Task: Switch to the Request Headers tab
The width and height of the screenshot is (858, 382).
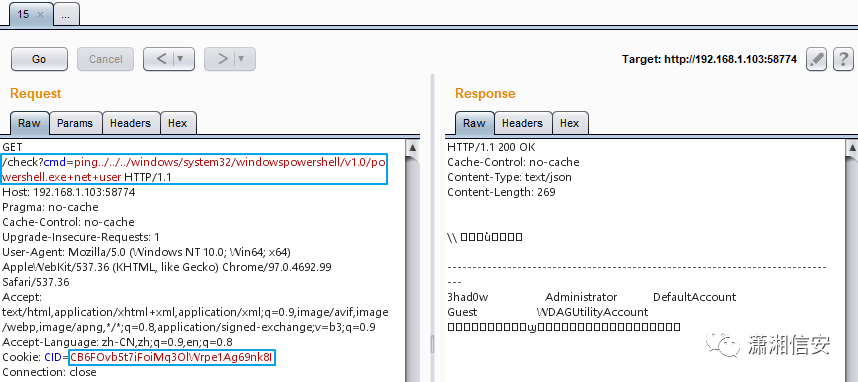Action: point(130,123)
